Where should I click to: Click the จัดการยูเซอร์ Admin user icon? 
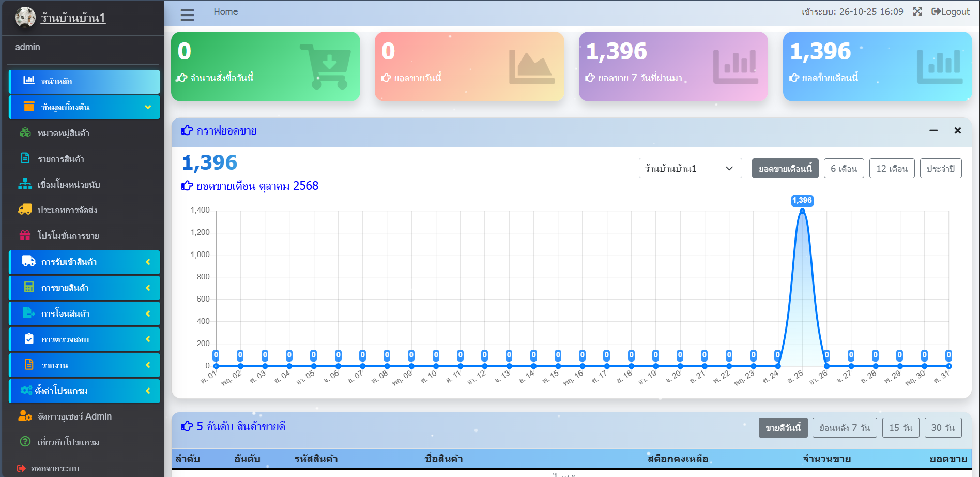tap(25, 416)
